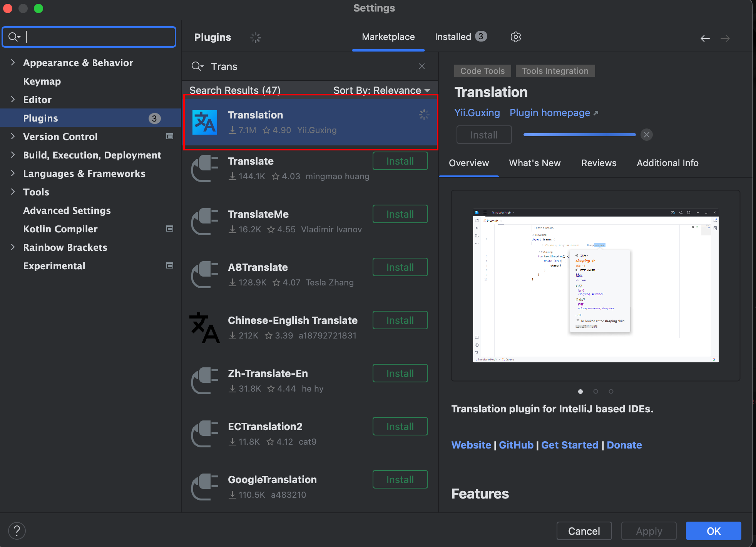Open the Reviews tab
The width and height of the screenshot is (756, 547).
599,163
